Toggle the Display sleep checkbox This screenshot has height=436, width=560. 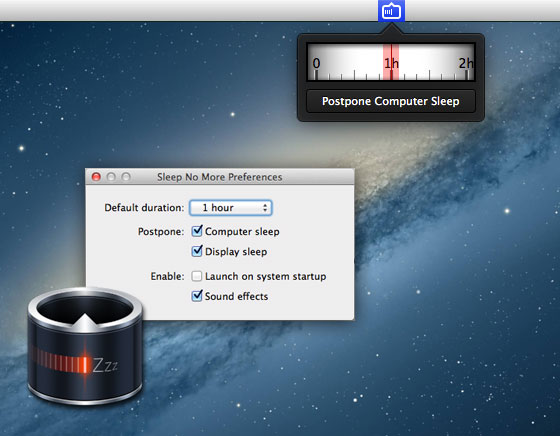[x=197, y=251]
